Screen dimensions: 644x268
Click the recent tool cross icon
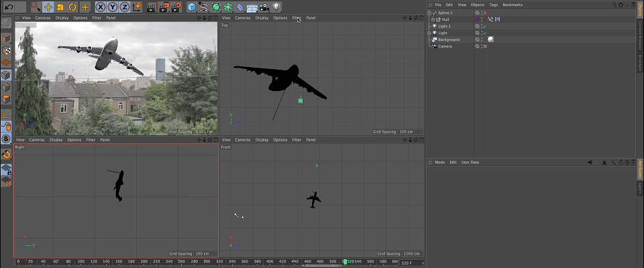tap(85, 7)
